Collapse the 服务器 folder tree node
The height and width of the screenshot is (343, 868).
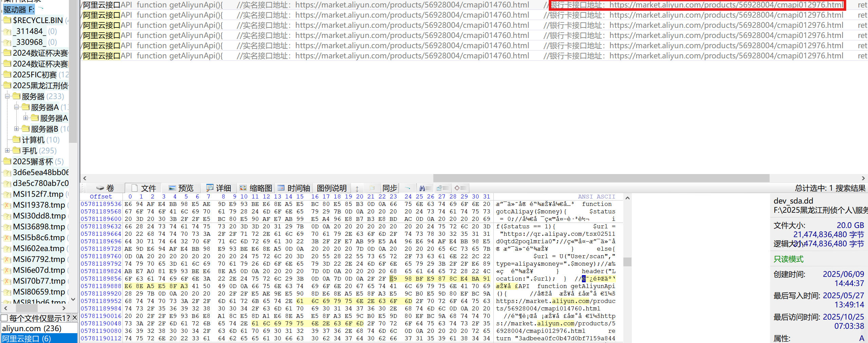(7, 96)
